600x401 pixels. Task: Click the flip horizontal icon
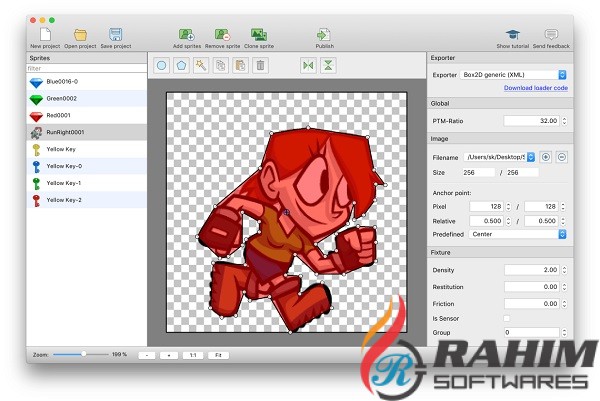coord(308,65)
